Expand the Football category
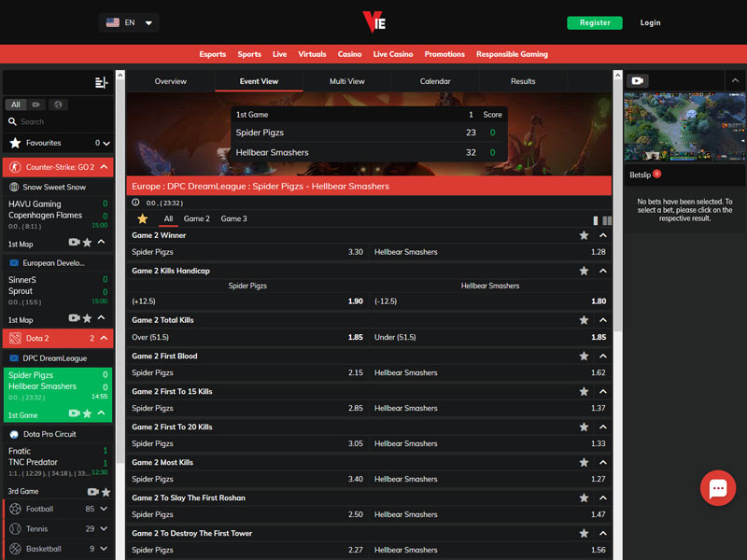 pyautogui.click(x=104, y=509)
